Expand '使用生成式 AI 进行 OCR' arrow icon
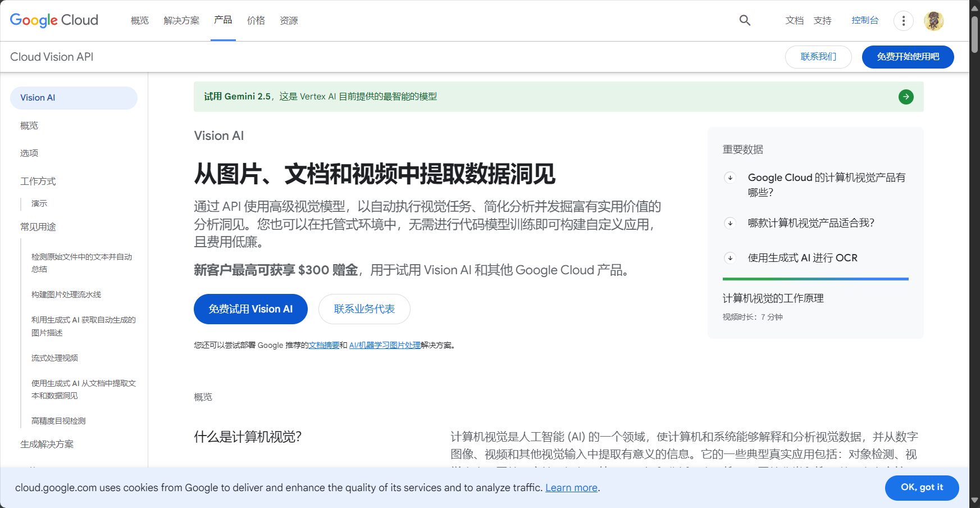980x508 pixels. click(x=730, y=258)
